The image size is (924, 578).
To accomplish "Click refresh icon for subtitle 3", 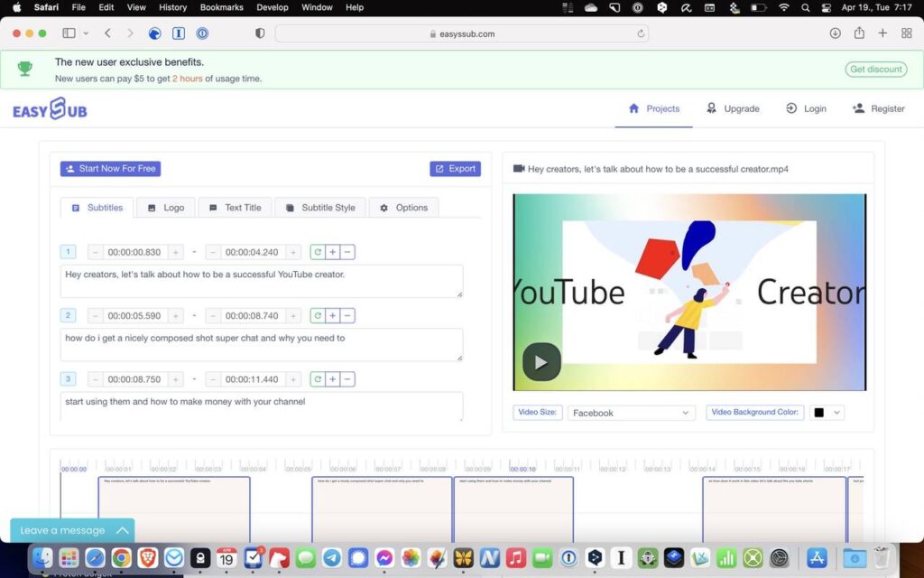I will click(318, 380).
